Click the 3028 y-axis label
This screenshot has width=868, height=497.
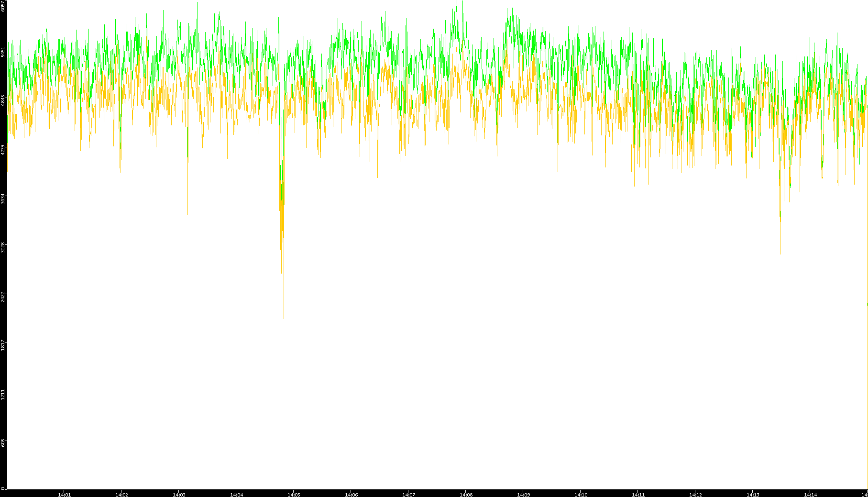(3, 247)
